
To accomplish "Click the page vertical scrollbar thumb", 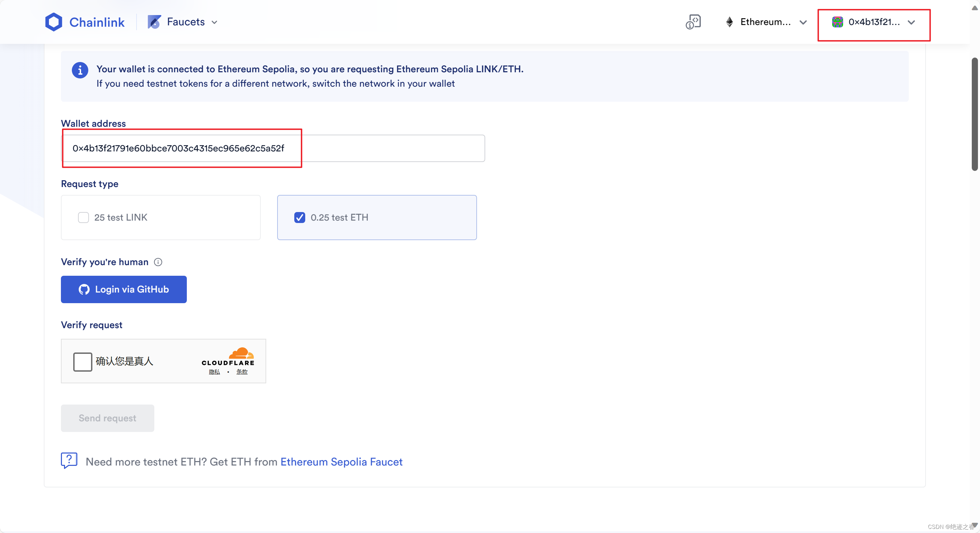I will (x=974, y=114).
